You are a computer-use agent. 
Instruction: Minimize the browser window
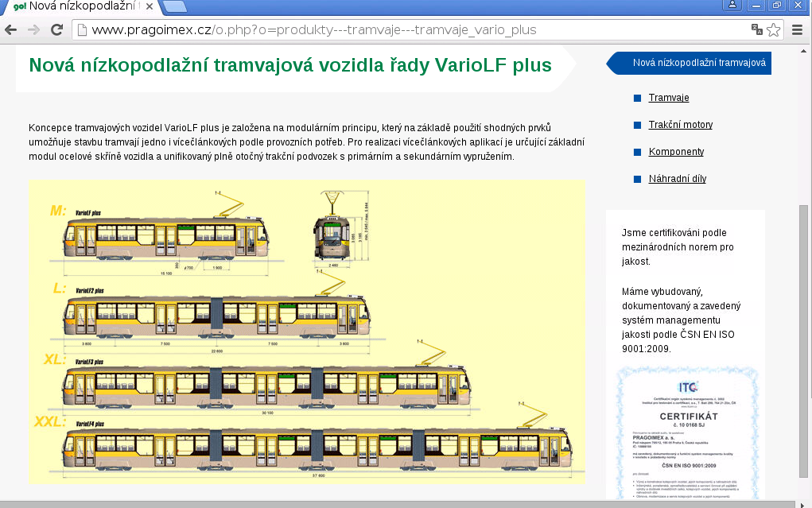[x=756, y=5]
